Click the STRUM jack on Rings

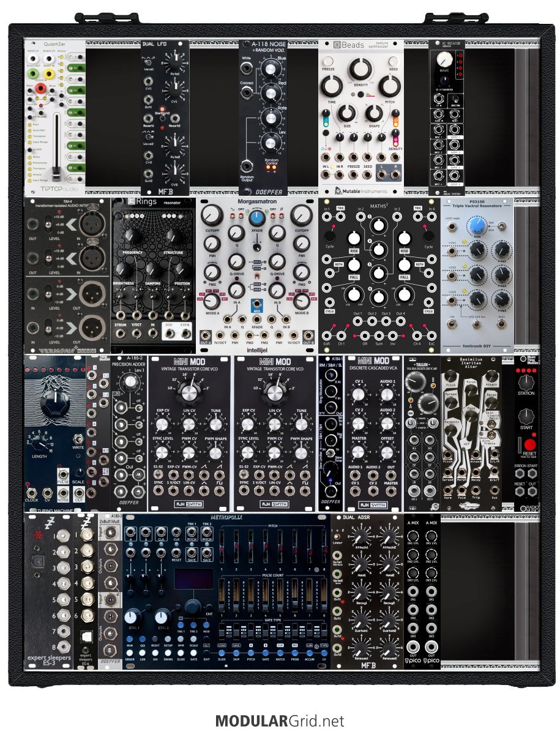tap(120, 333)
